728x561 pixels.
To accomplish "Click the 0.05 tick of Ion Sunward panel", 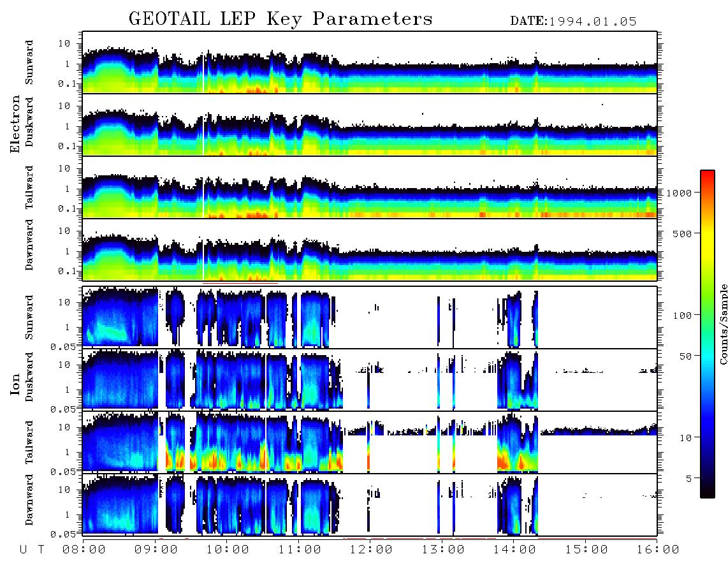I will (x=63, y=346).
